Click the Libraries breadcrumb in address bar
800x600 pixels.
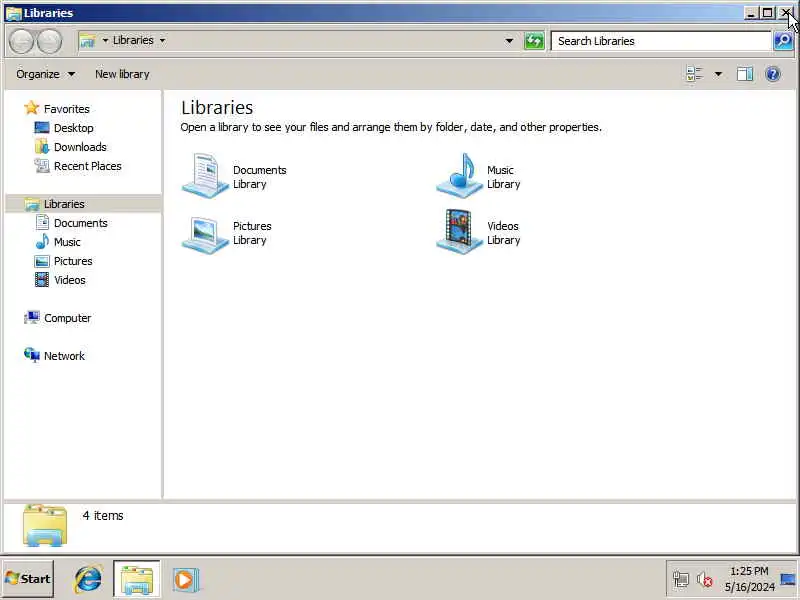[x=133, y=40]
